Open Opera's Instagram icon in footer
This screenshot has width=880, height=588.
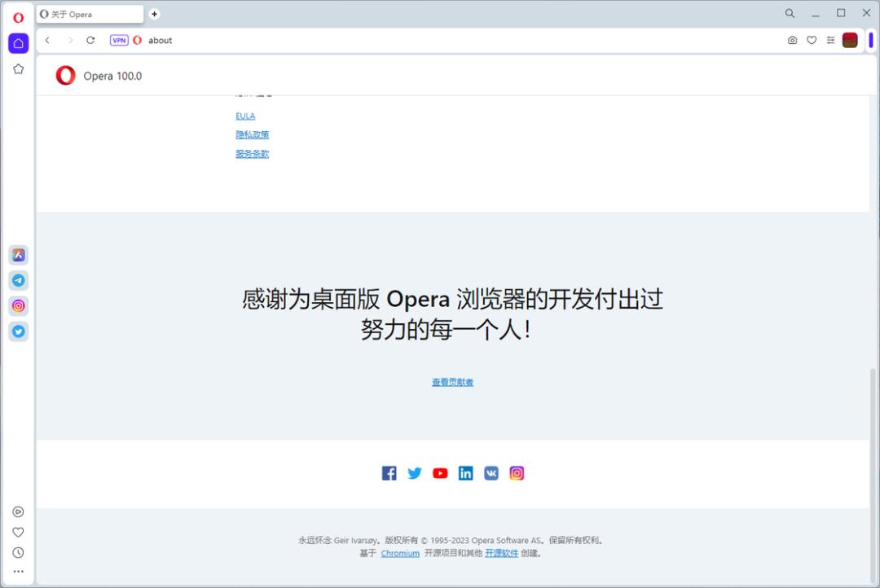pos(517,473)
